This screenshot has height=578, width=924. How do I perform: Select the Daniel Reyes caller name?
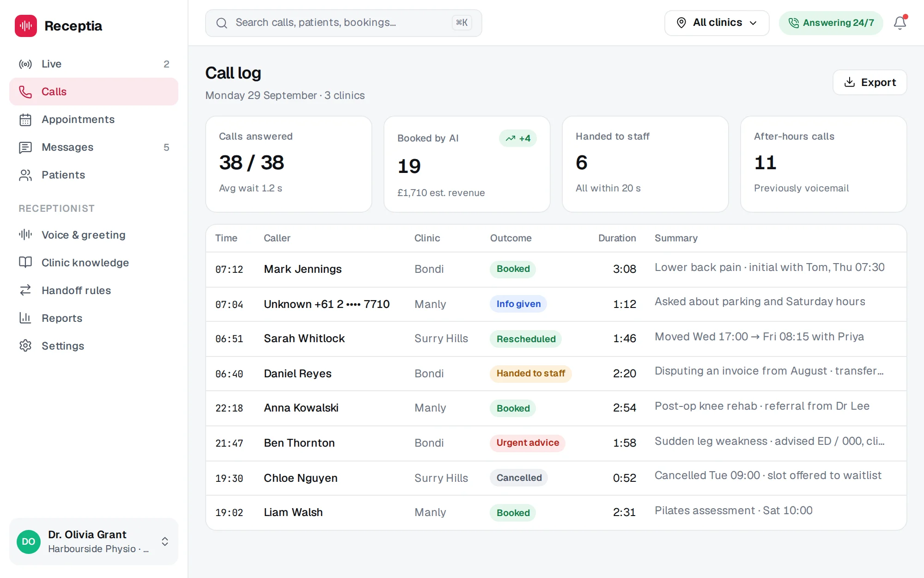pos(298,374)
